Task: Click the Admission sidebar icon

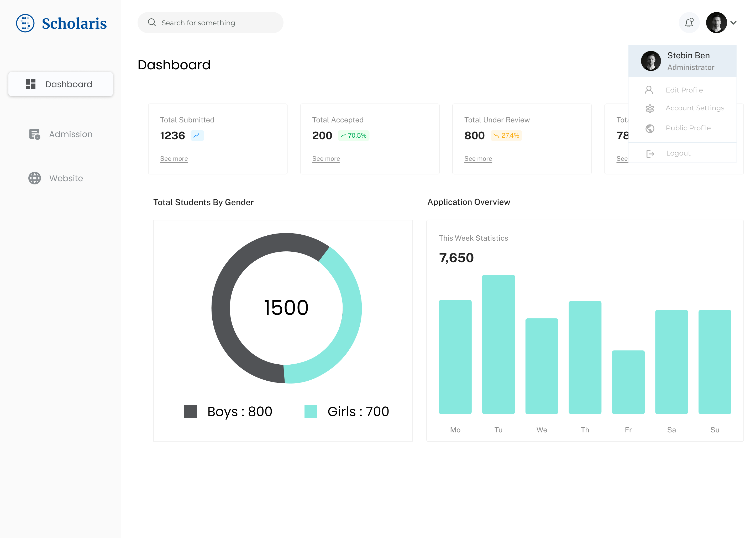Action: tap(34, 134)
